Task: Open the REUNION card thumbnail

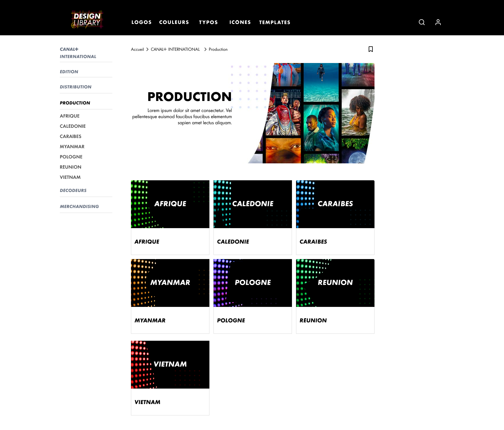Action: tap(335, 283)
